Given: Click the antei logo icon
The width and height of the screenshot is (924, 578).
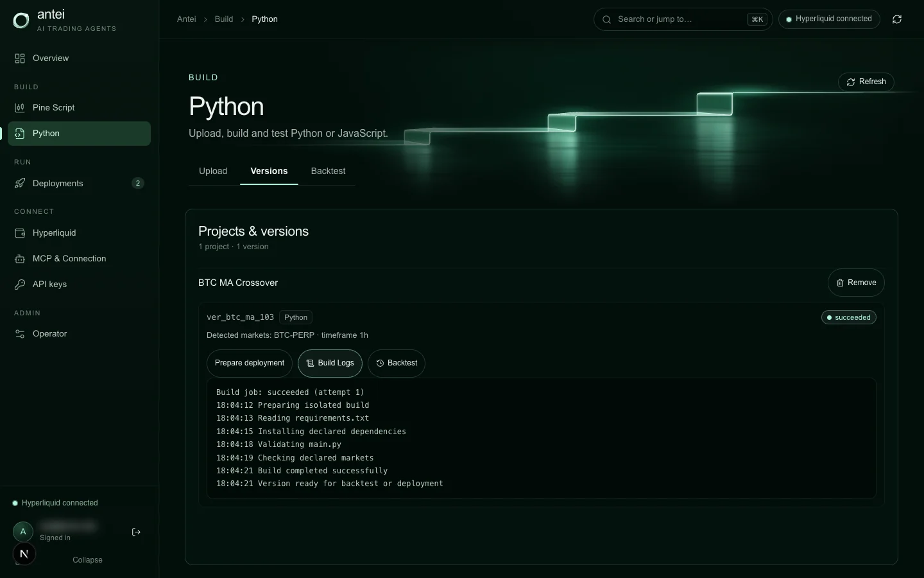Looking at the screenshot, I should tap(21, 21).
